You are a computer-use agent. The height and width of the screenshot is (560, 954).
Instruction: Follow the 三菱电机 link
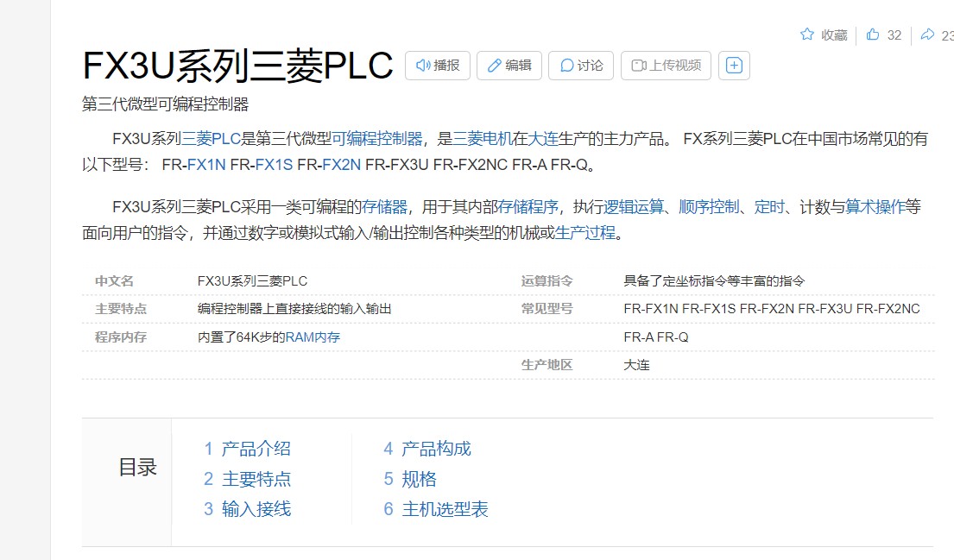pyautogui.click(x=483, y=139)
